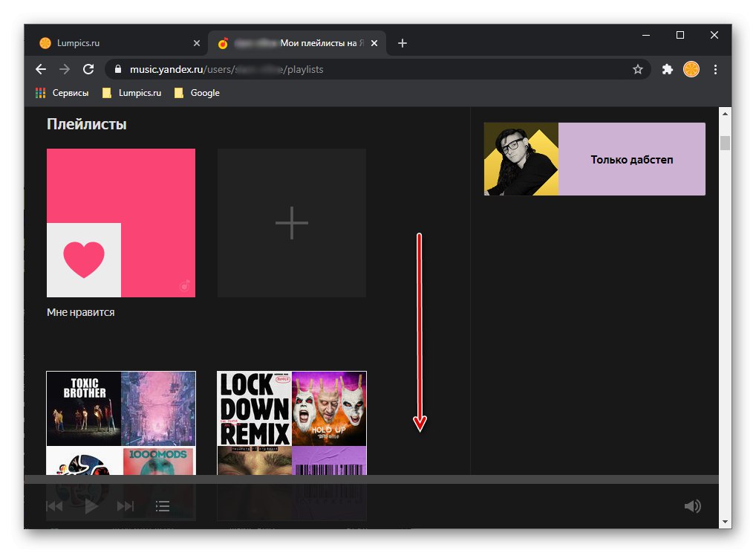Viewport: 756px width, 553px height.
Task: Open the play queue track list icon
Action: tap(162, 505)
